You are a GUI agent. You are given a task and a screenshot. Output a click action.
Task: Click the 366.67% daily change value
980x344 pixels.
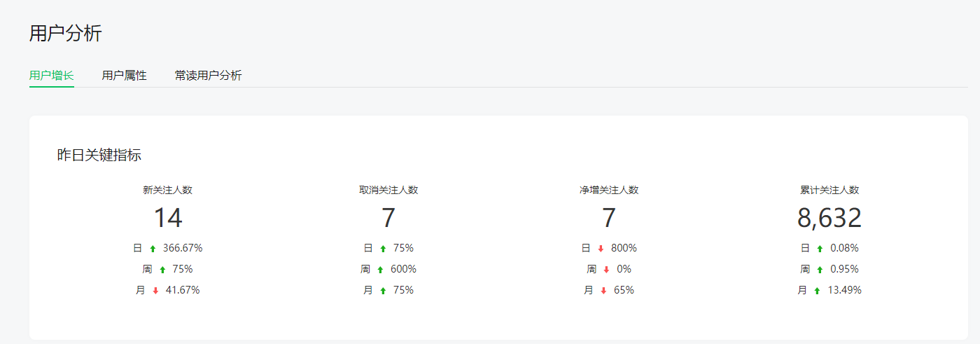(183, 248)
